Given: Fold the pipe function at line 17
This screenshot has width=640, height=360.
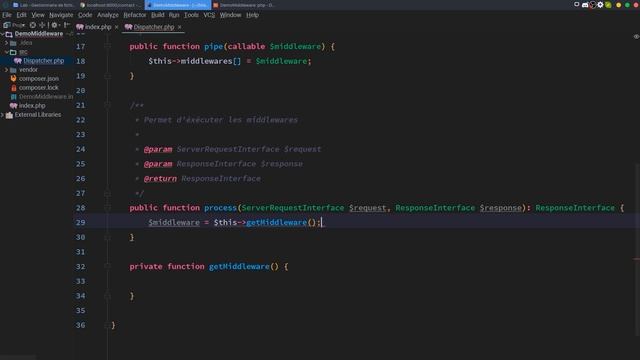Looking at the screenshot, I should pos(107,47).
